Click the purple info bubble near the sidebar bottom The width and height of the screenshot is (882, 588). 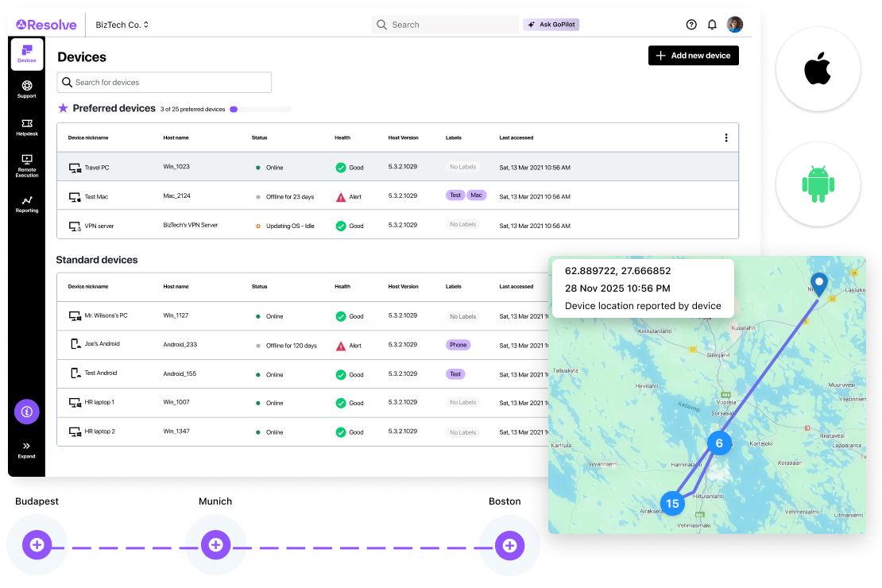pos(26,412)
